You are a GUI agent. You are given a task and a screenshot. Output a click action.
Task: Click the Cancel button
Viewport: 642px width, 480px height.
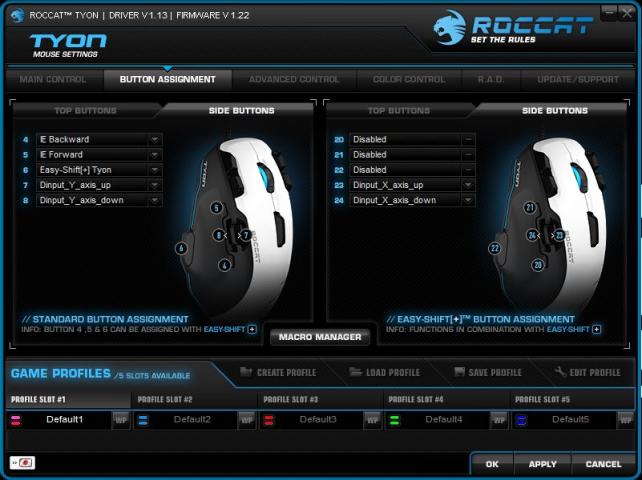pos(604,464)
